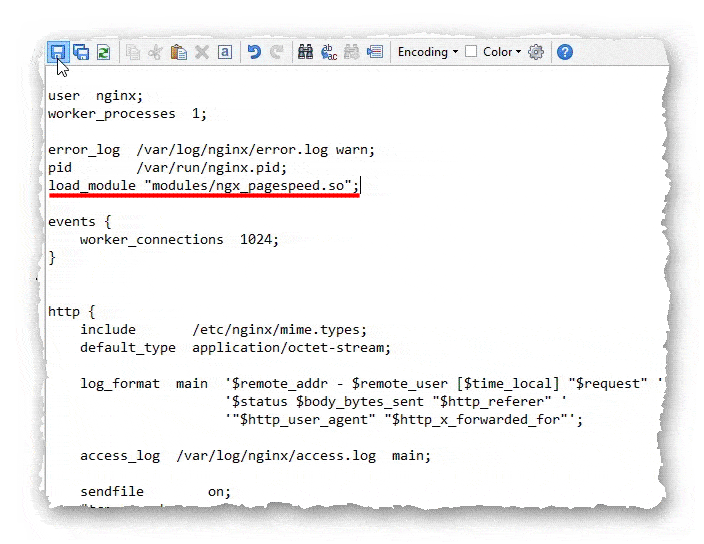Screen dimensions: 704x544
Task: Open the Color dropdown menu
Action: pyautogui.click(x=502, y=52)
